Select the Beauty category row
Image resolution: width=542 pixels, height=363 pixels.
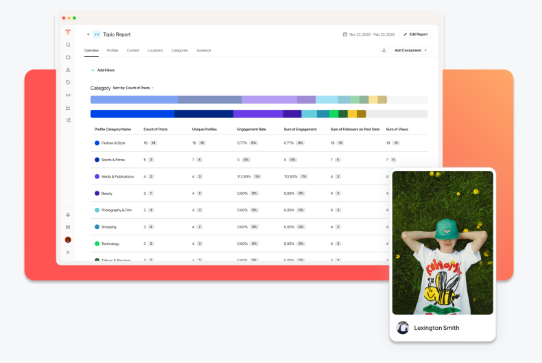pos(240,193)
